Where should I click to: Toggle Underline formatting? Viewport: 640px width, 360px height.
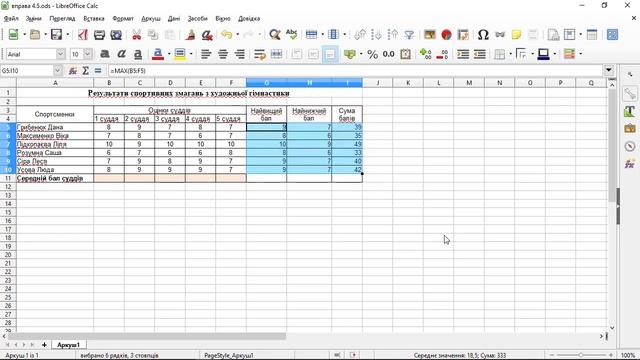[138, 54]
